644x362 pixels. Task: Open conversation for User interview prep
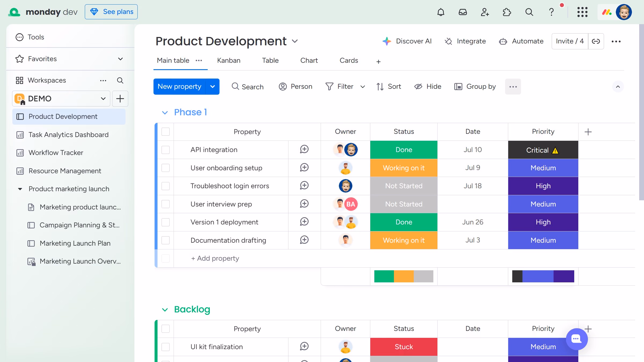click(x=304, y=204)
